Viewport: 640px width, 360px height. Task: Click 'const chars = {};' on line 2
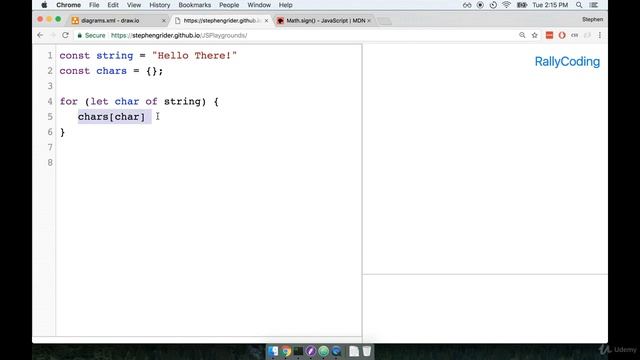[111, 71]
